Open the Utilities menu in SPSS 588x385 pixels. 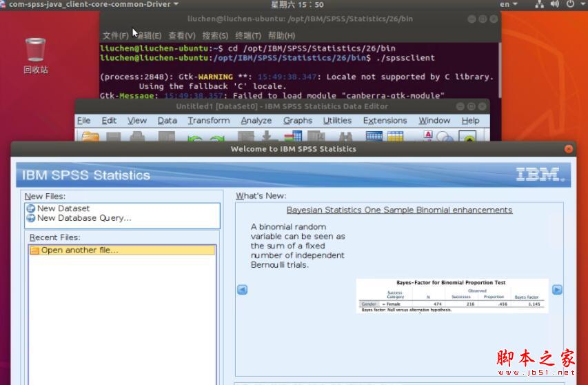pyautogui.click(x=337, y=121)
